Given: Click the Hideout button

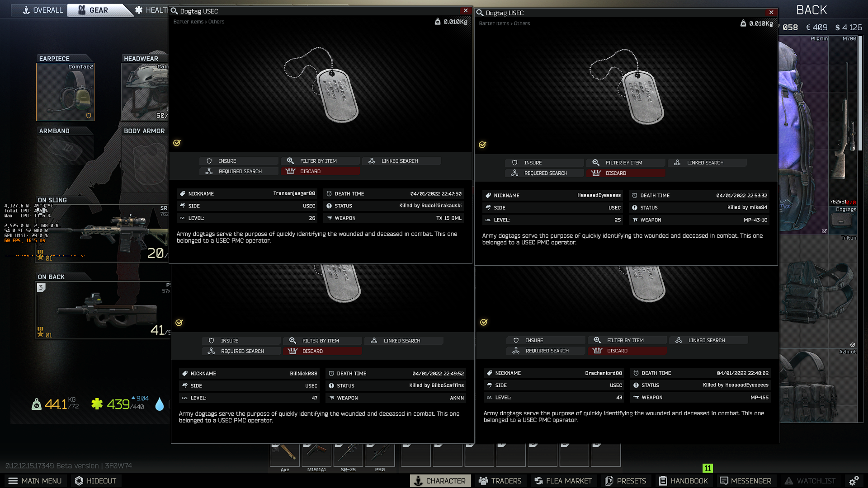Looking at the screenshot, I should click(x=95, y=481).
